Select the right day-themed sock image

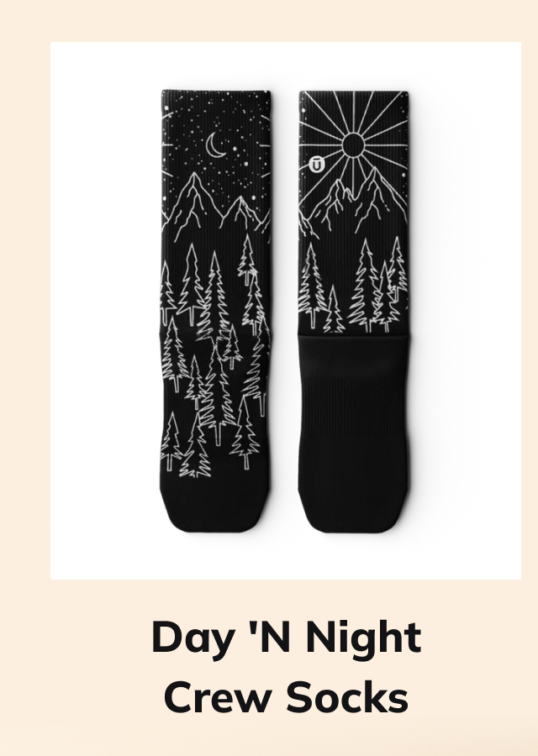354,311
